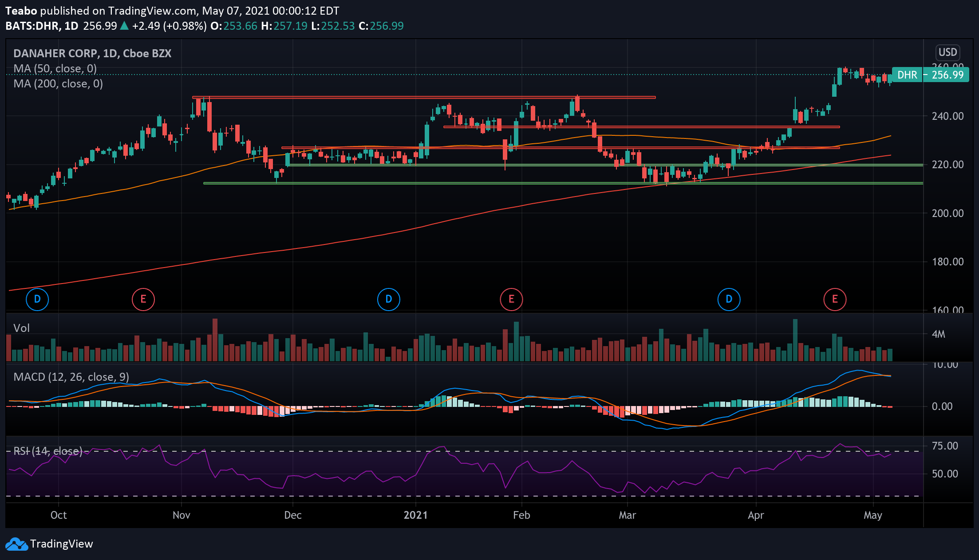The image size is (979, 560).
Task: Click the Apr label on the time axis
Action: [x=756, y=515]
